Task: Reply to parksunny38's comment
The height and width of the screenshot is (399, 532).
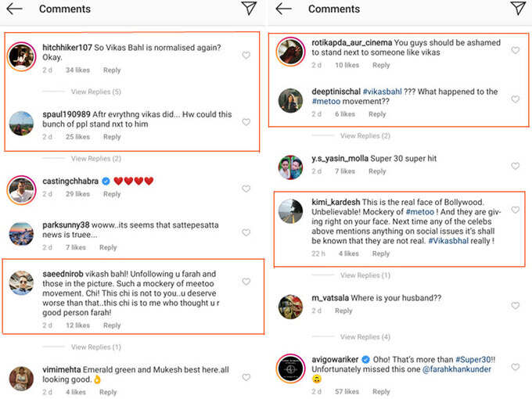Action: 108,247
